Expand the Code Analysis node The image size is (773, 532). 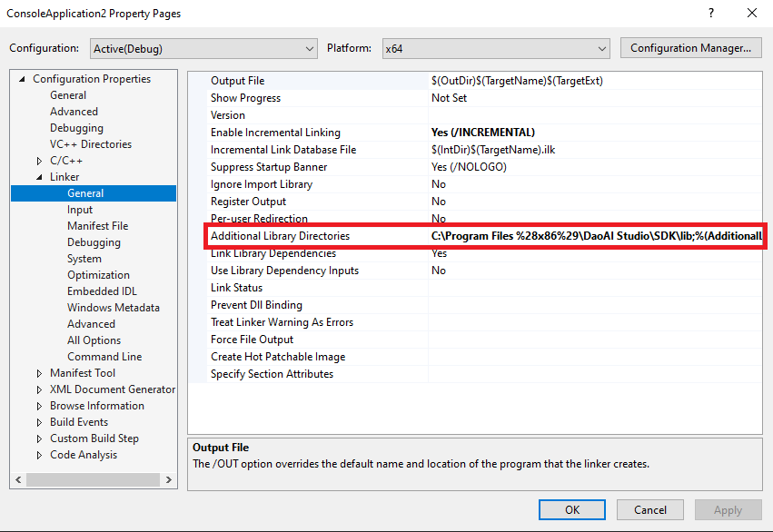[x=39, y=455]
